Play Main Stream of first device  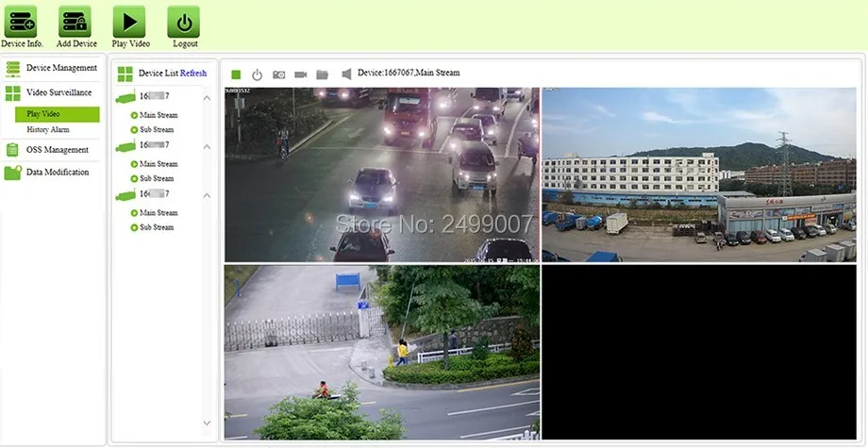(154, 115)
